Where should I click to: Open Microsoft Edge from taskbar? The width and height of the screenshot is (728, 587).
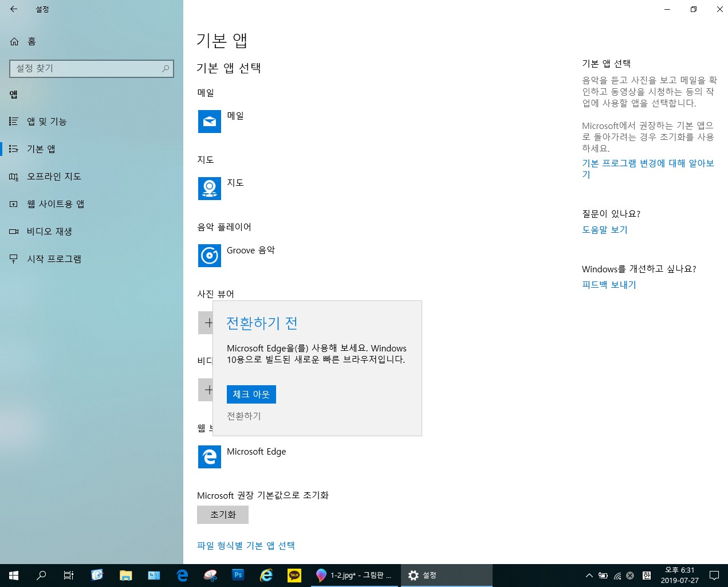(x=182, y=576)
